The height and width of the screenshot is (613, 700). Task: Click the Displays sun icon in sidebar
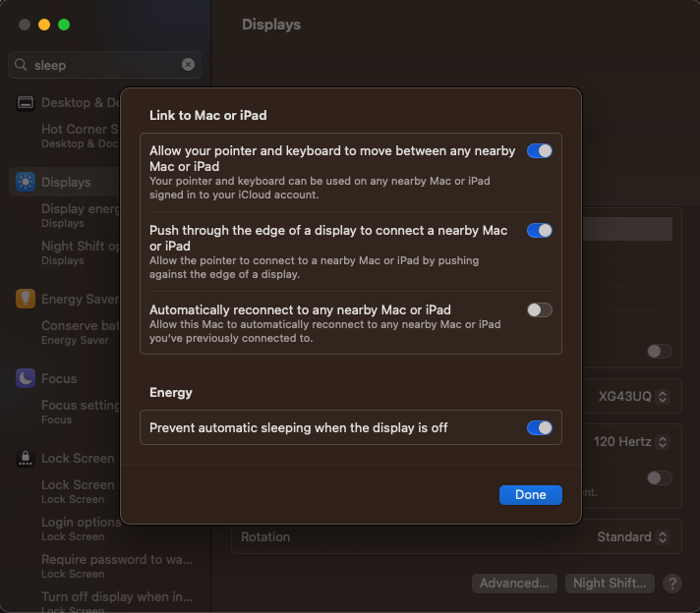(x=26, y=182)
